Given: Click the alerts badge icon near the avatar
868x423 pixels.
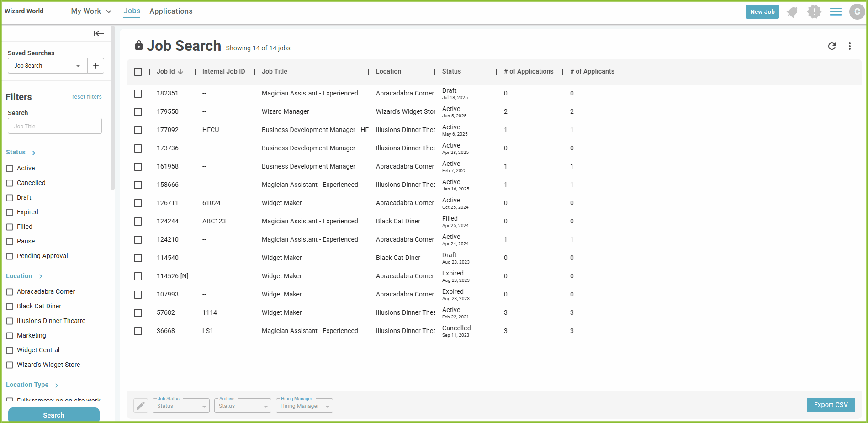Looking at the screenshot, I should pyautogui.click(x=814, y=12).
